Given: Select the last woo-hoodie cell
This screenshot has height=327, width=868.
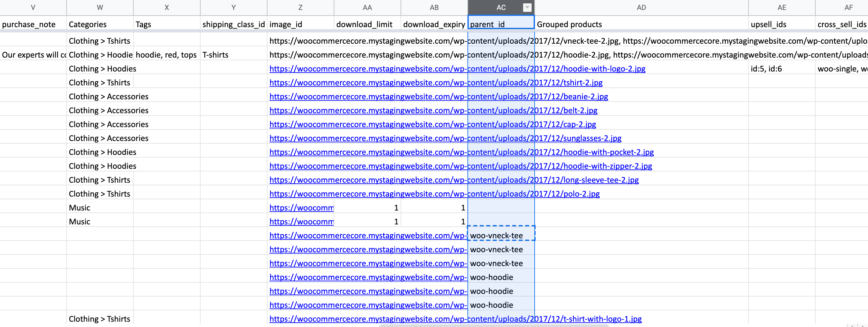Looking at the screenshot, I should (501, 305).
